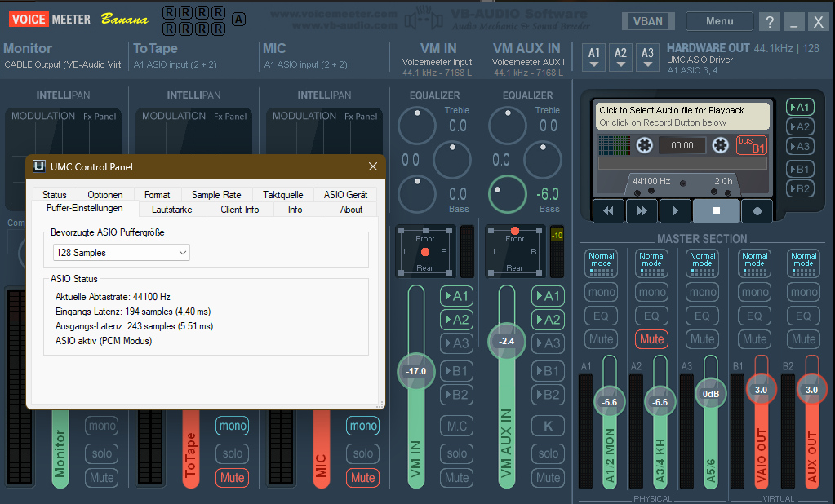The image size is (835, 504).
Task: Switch to the Status tab
Action: 55,195
